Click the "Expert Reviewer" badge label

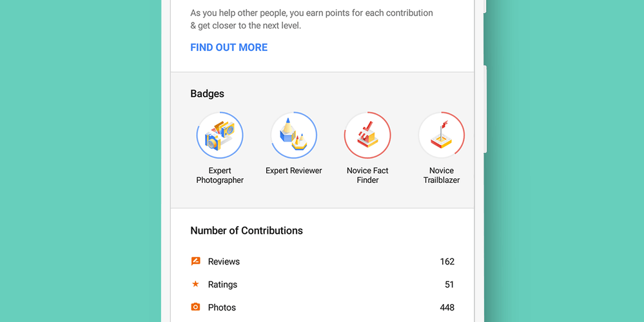(294, 171)
